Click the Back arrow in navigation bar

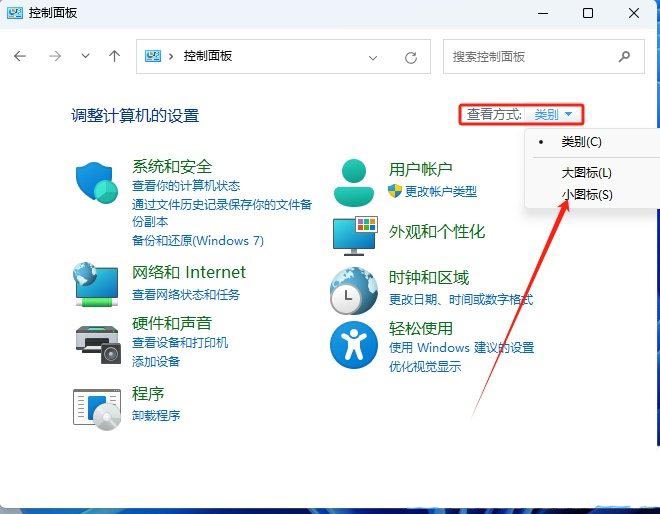point(20,56)
